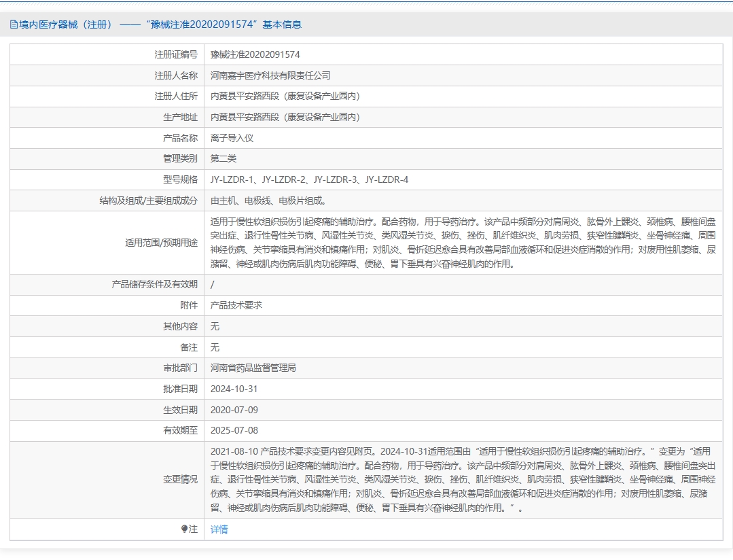Click the 无 value in 备注 row

point(215,347)
